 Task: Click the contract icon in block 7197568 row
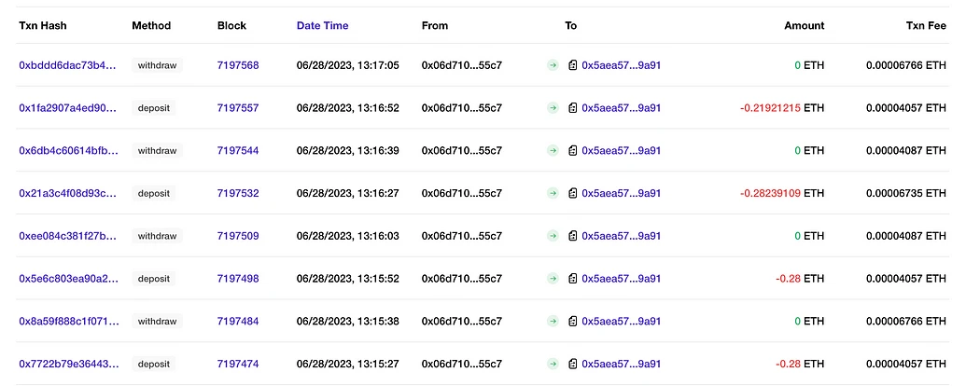click(572, 65)
